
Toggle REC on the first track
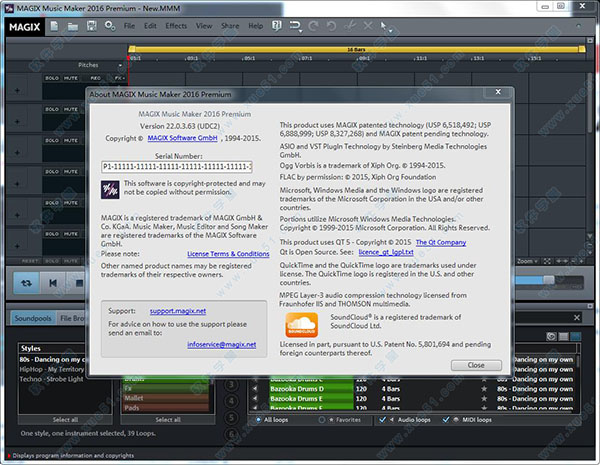point(96,78)
